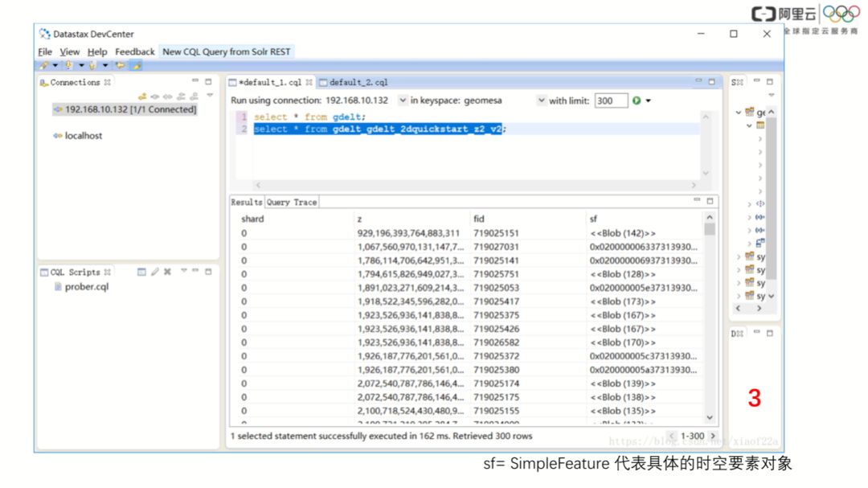868x488 pixels.
Task: Click the green Run query button
Action: click(x=637, y=100)
